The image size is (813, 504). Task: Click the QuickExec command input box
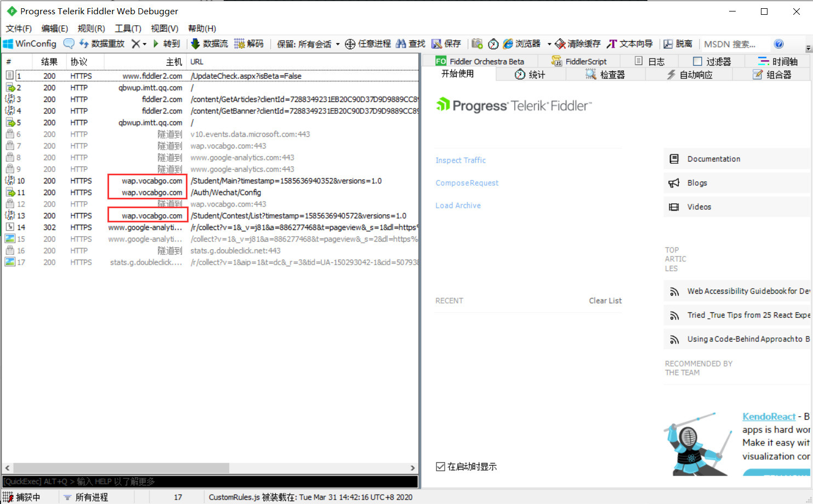pyautogui.click(x=210, y=482)
